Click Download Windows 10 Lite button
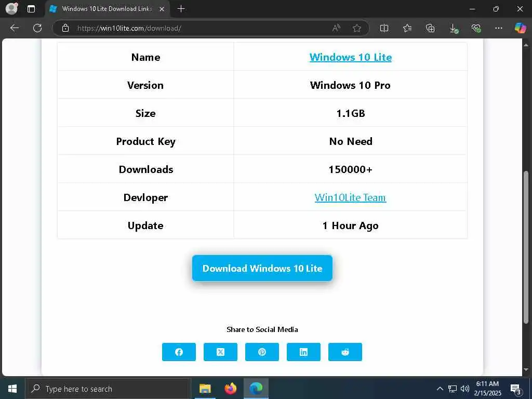 point(262,268)
